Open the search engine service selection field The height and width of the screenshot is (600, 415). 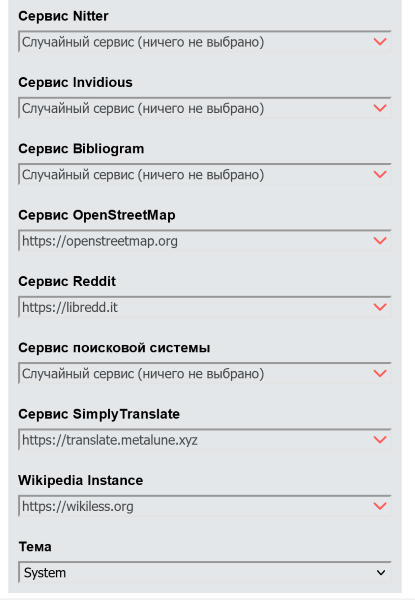click(205, 373)
